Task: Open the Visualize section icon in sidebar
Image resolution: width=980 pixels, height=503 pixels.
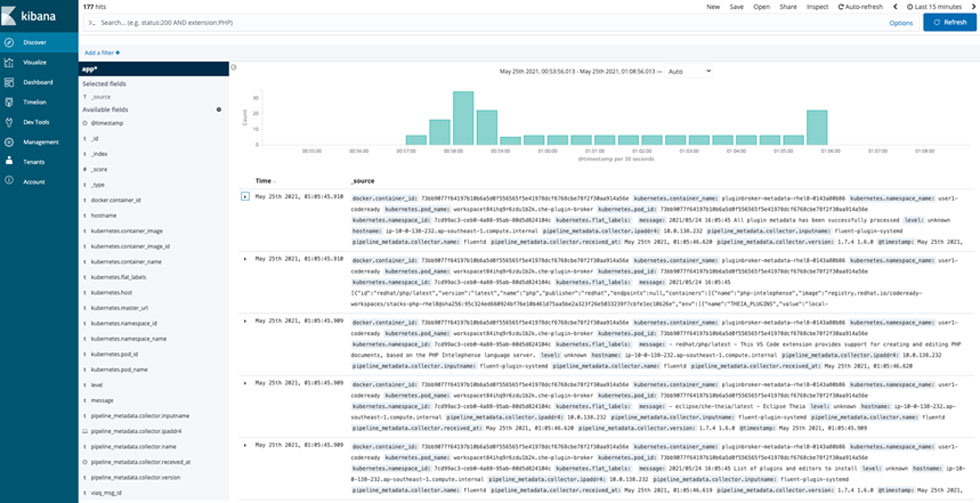Action: 8,61
